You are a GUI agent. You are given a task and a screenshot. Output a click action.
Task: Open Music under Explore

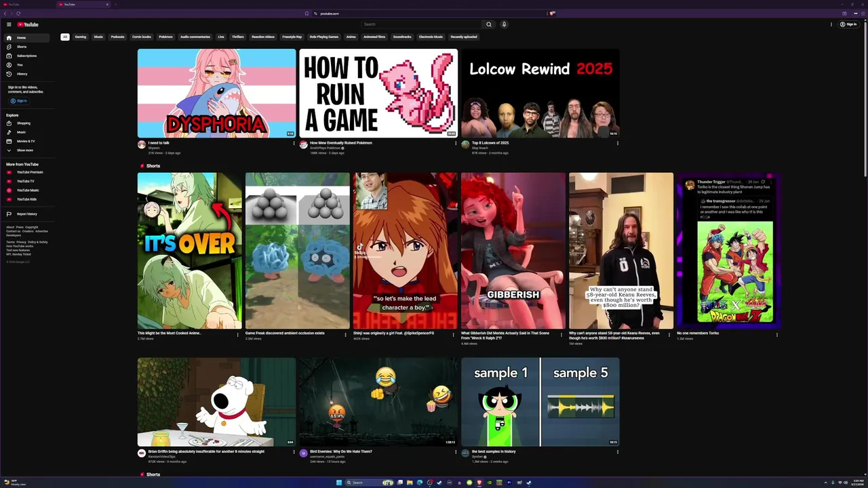point(26,132)
